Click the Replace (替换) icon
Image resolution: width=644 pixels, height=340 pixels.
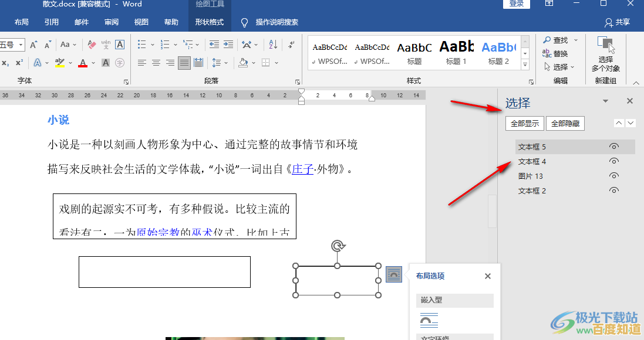click(x=558, y=53)
